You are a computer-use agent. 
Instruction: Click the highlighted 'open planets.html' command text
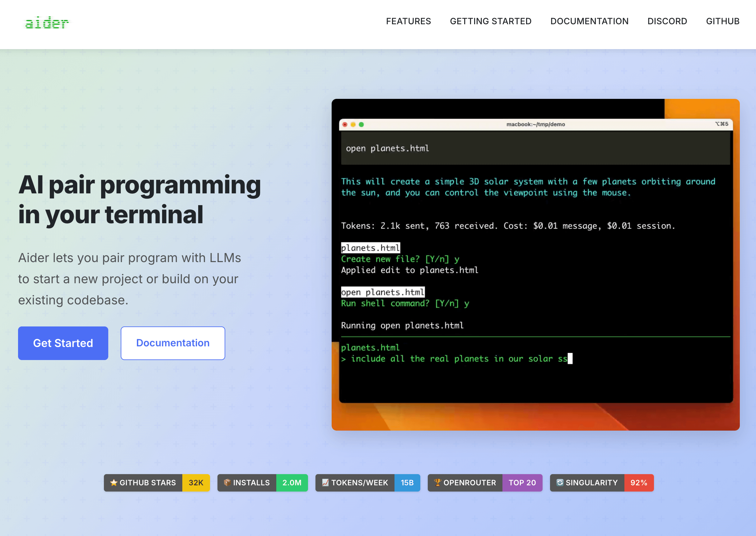pyautogui.click(x=383, y=292)
